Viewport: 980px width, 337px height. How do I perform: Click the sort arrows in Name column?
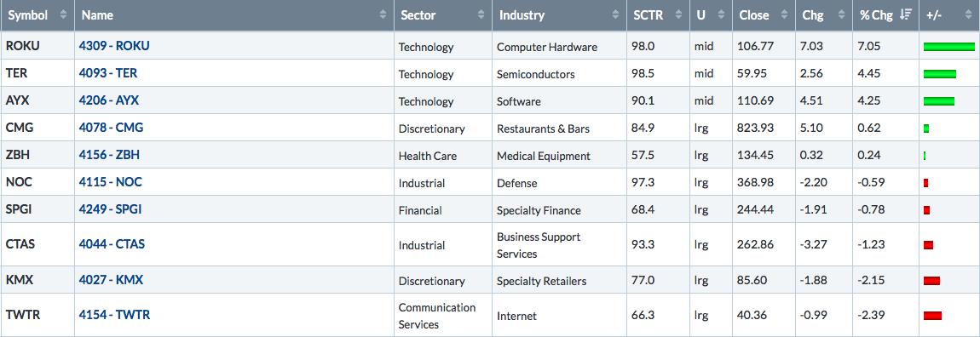click(x=383, y=15)
